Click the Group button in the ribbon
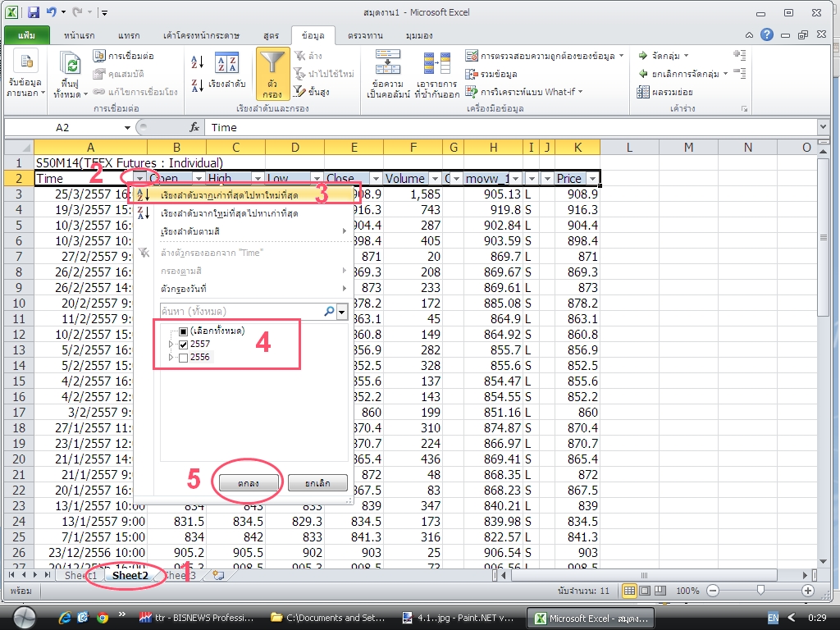840x630 pixels. [x=663, y=56]
